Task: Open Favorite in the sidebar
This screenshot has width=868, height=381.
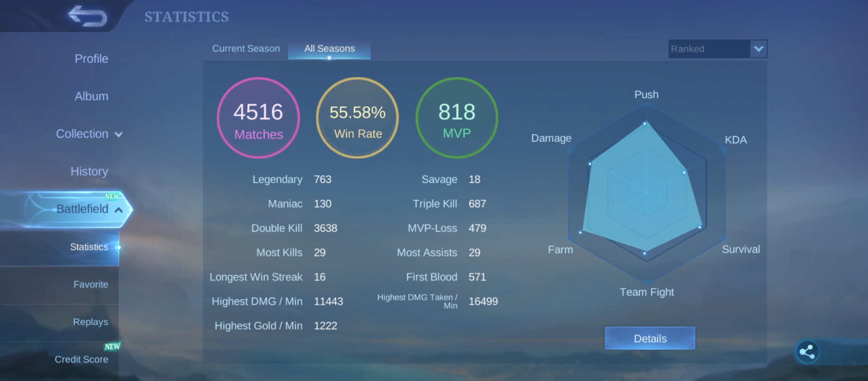Action: 91,284
